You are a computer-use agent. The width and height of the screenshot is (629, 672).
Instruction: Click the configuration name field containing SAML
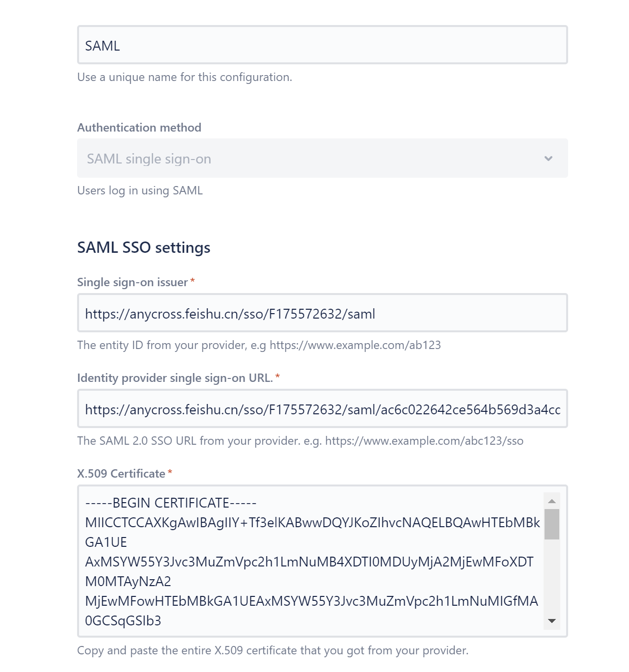(x=322, y=45)
